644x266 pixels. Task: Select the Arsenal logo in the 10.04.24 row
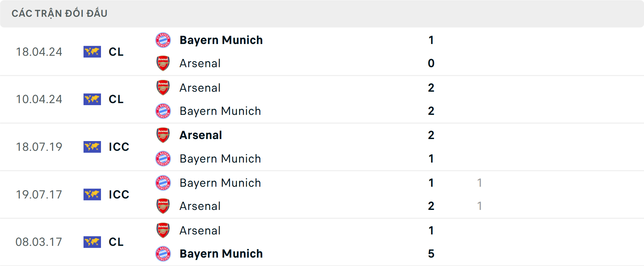pyautogui.click(x=163, y=88)
